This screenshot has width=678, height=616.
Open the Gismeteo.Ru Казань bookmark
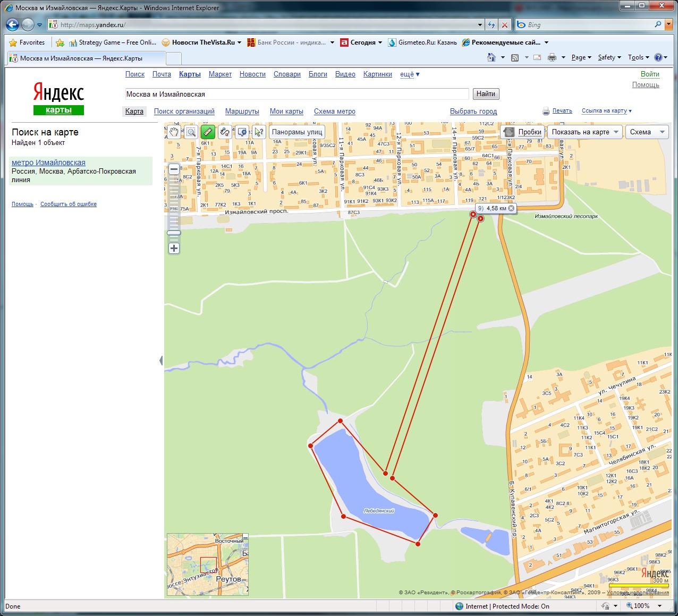coord(422,42)
